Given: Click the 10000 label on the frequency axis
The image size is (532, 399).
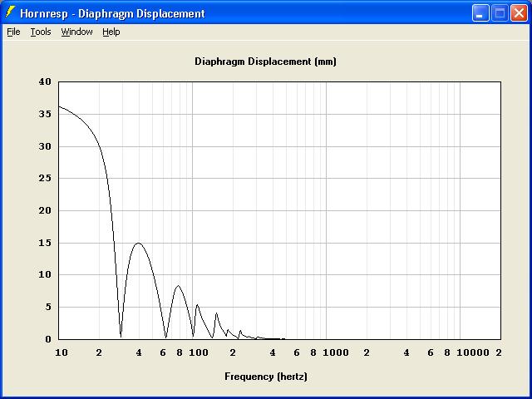Looking at the screenshot, I should [x=473, y=352].
